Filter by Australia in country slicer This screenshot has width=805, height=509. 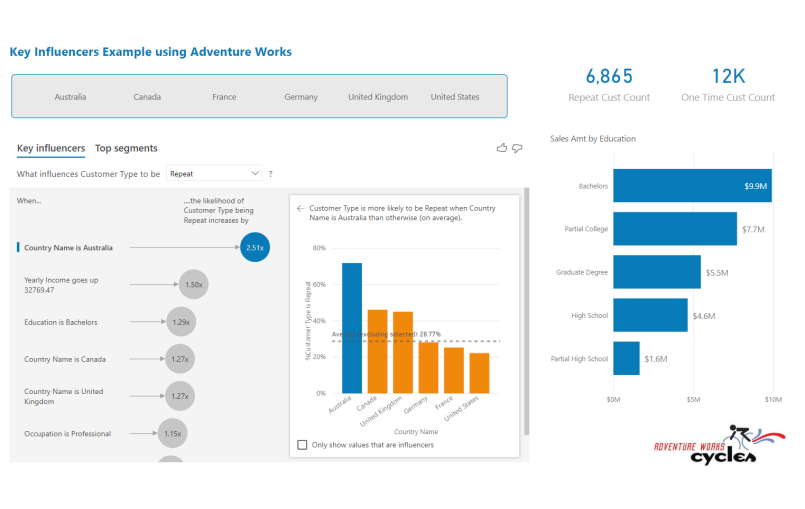coord(70,97)
